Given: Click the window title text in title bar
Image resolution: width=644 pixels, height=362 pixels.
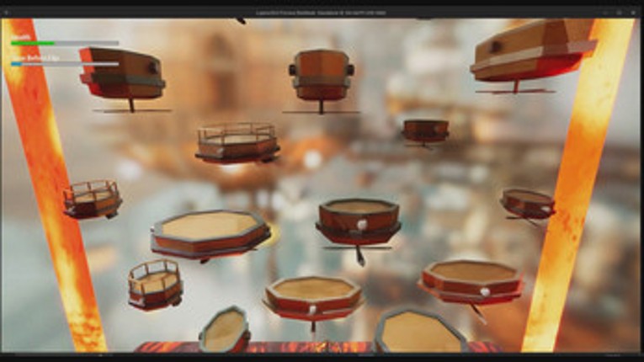Looking at the screenshot, I should pyautogui.click(x=321, y=13).
